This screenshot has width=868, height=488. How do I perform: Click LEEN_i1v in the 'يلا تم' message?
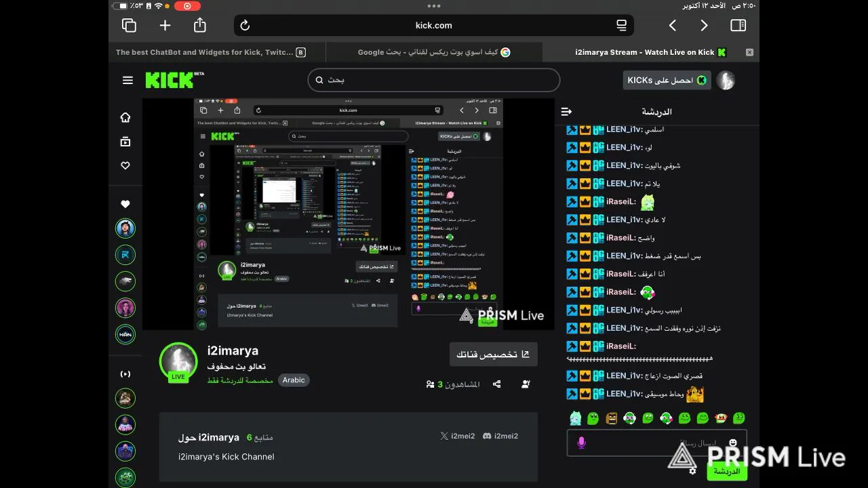click(625, 184)
